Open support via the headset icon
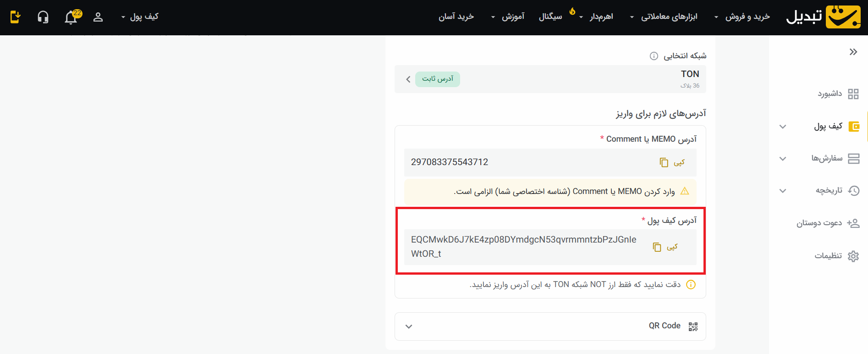868x354 pixels. 43,17
